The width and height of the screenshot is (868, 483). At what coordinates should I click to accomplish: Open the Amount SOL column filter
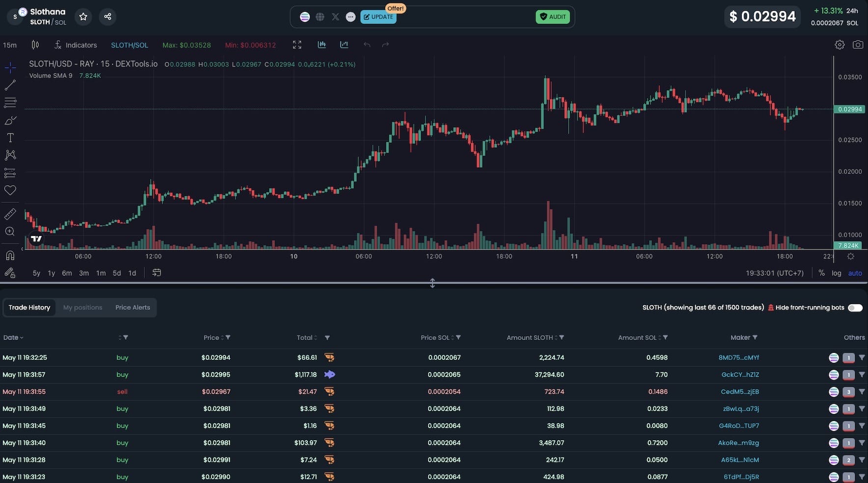point(665,338)
